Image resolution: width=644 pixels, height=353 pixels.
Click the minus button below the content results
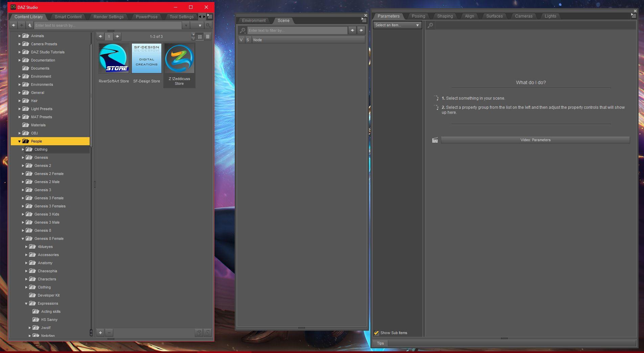click(109, 333)
